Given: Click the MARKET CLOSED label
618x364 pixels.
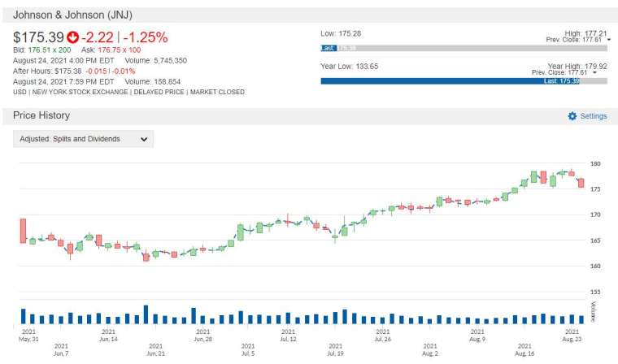Looking at the screenshot, I should pyautogui.click(x=217, y=92).
